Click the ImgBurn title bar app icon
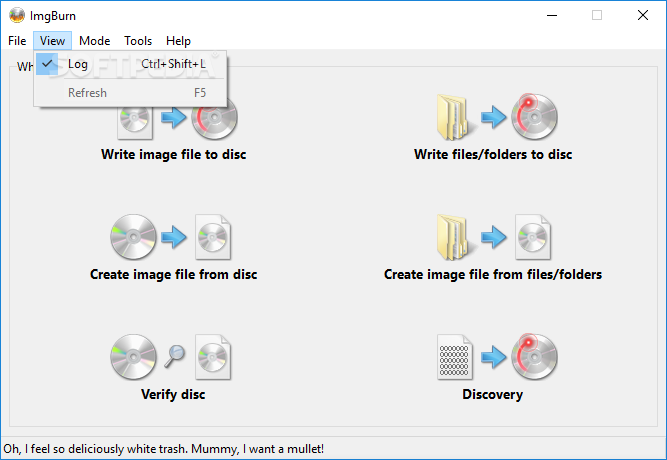Viewport: 667px width, 460px height. coord(17,15)
